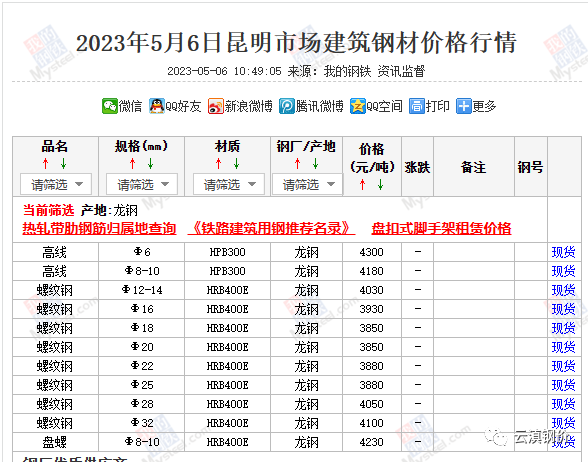
Task: Open the 《铁路建筑用钢推荐名录》 link
Action: click(x=272, y=228)
